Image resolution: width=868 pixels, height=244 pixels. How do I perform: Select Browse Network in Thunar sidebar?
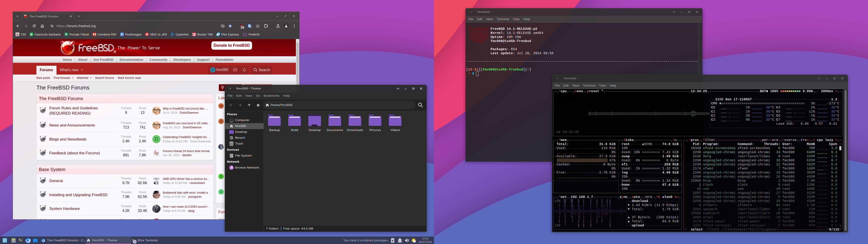tap(244, 167)
